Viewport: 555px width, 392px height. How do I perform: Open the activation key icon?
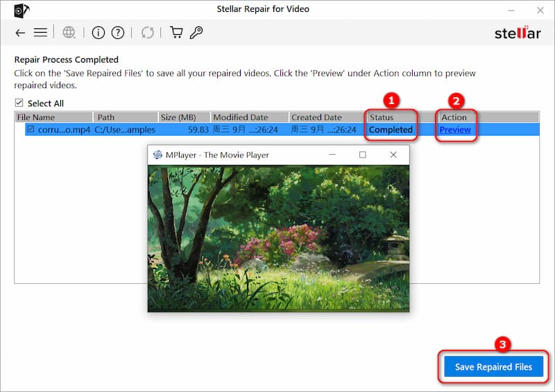(196, 33)
